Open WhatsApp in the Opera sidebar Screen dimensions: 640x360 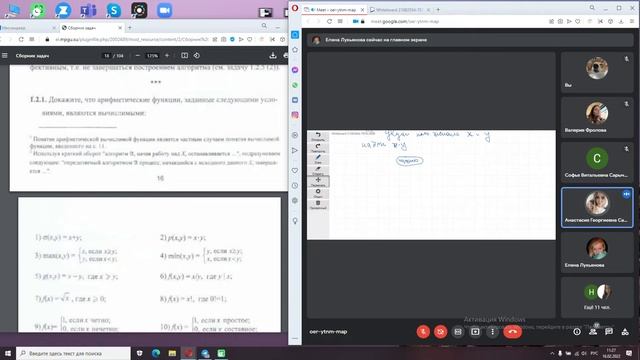(x=295, y=85)
